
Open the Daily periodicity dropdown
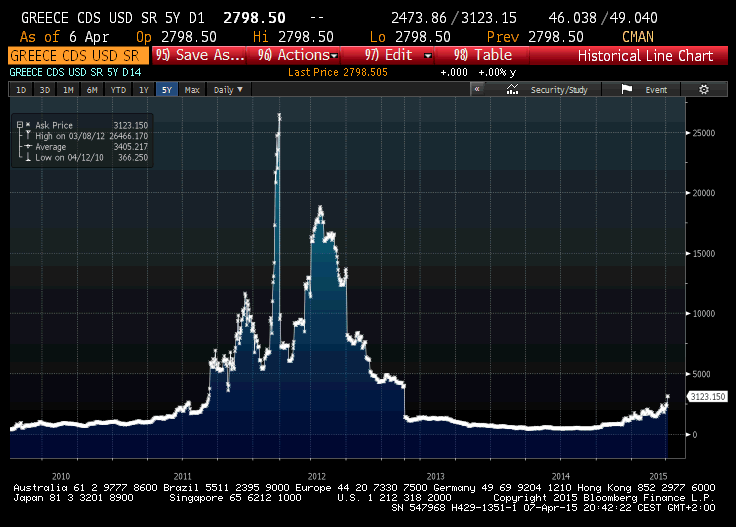click(x=228, y=90)
